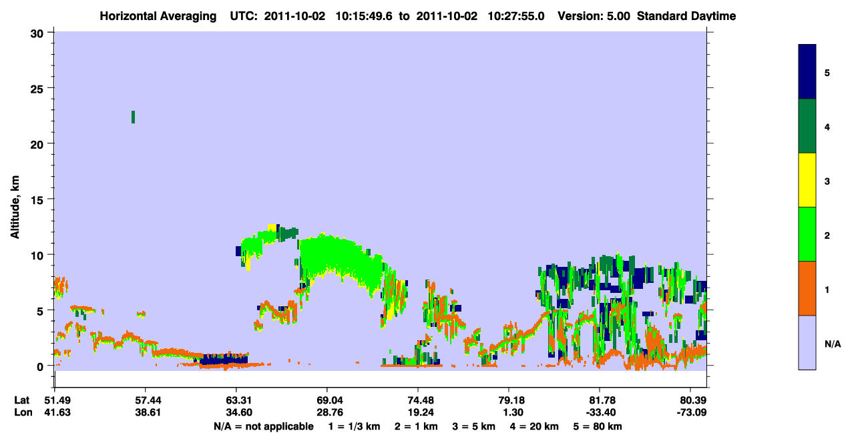
Task: Click the '1 = 1/3 km' legend text
Action: (x=356, y=426)
